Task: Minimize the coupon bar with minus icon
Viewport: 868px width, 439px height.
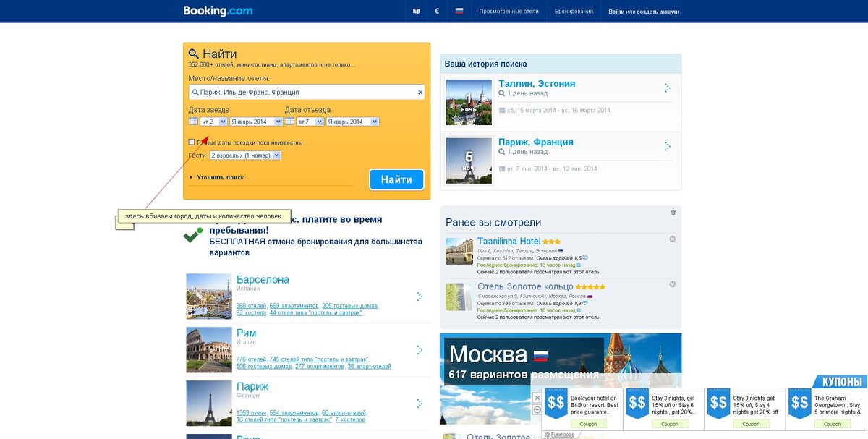Action: point(537,410)
